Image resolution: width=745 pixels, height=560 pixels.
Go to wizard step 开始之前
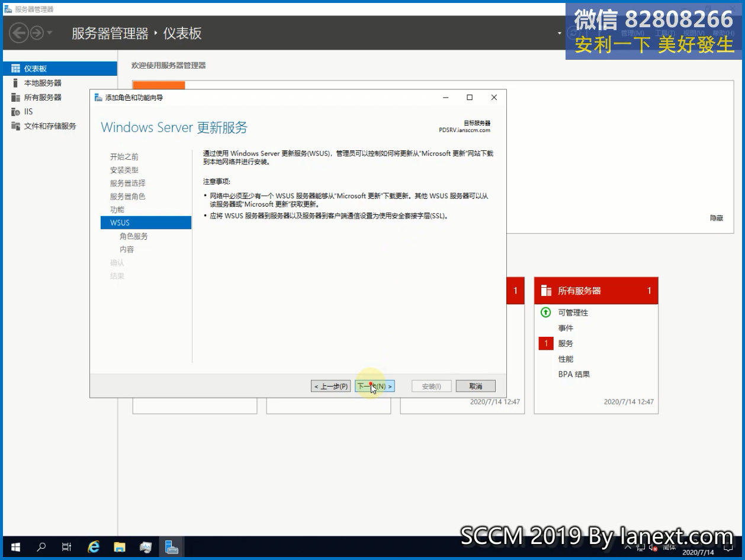pyautogui.click(x=124, y=157)
